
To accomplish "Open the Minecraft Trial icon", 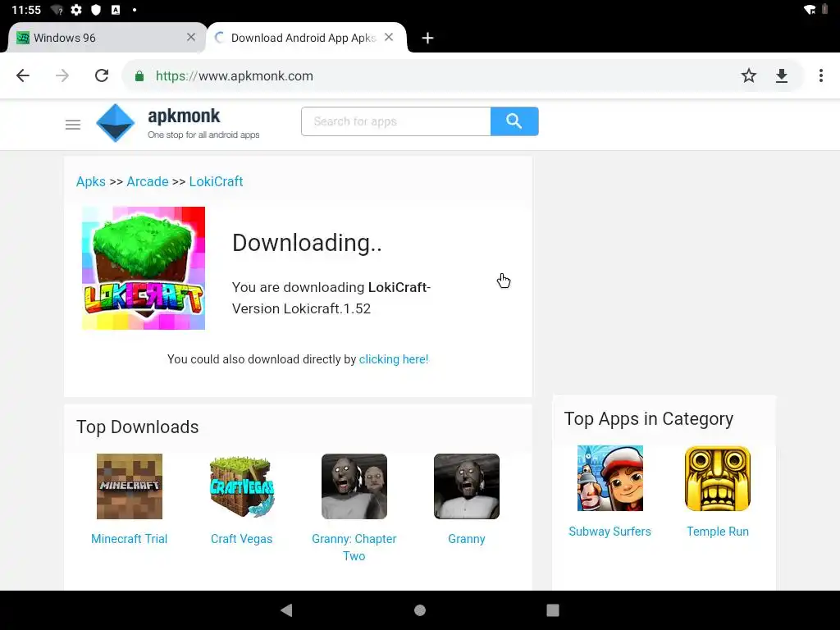I will pyautogui.click(x=129, y=486).
